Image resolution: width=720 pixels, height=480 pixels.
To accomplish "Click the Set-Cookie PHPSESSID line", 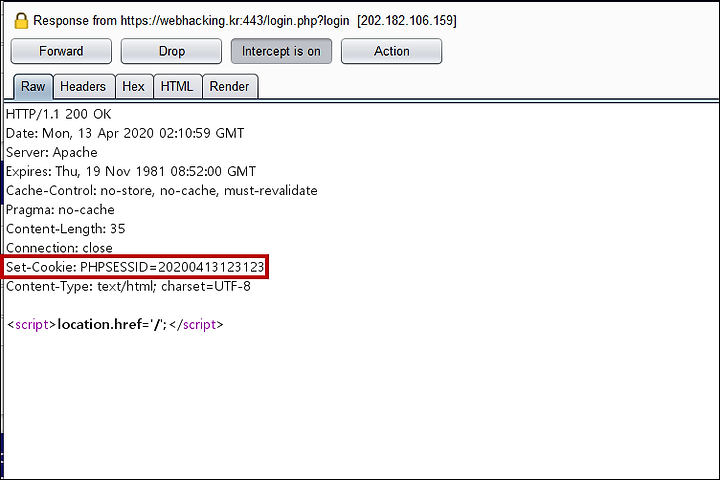I will [135, 267].
